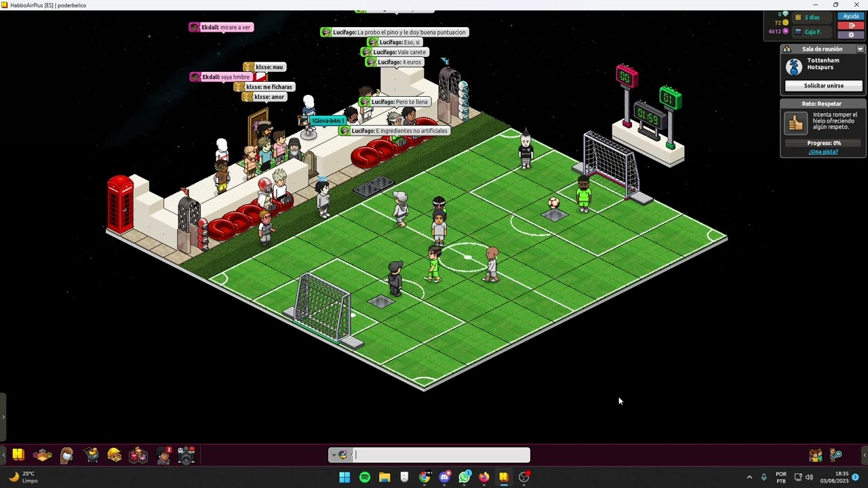Click the Tottenham Hotspurs group badge
This screenshot has height=488, width=868.
tap(794, 66)
